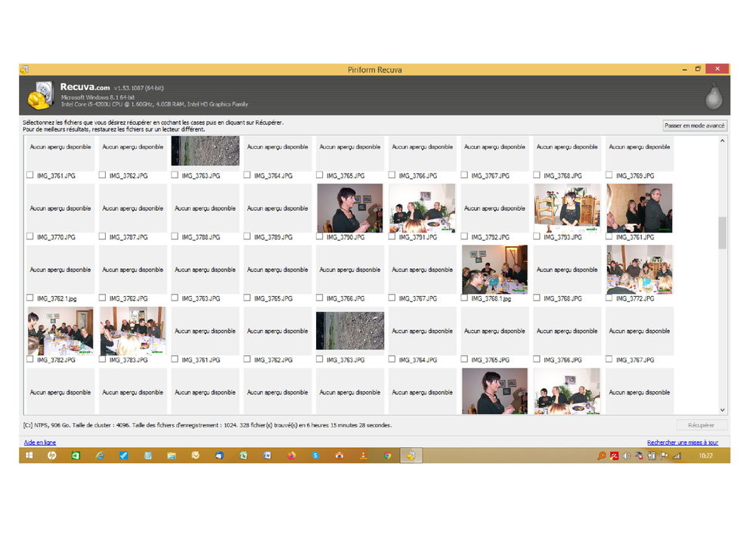The image size is (756, 534).
Task: Select the IMG_3791.JPG photo thumbnail
Action: point(422,208)
